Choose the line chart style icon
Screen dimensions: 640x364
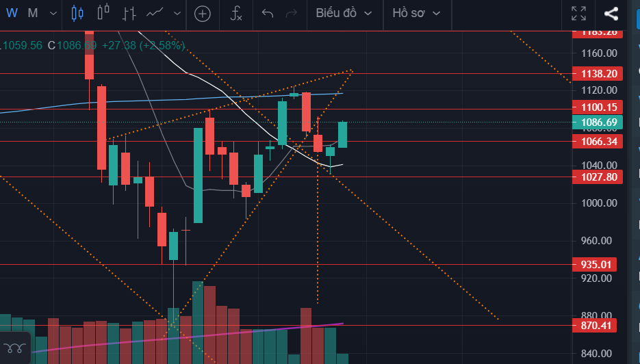pos(155,12)
